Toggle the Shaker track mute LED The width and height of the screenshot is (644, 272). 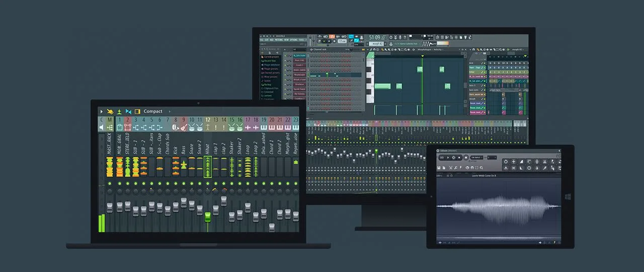tap(232, 183)
